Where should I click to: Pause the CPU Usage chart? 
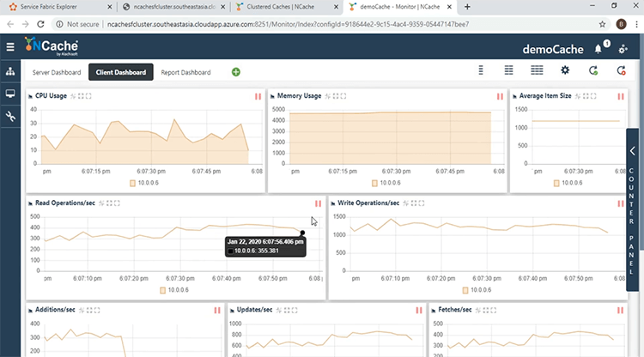click(258, 96)
